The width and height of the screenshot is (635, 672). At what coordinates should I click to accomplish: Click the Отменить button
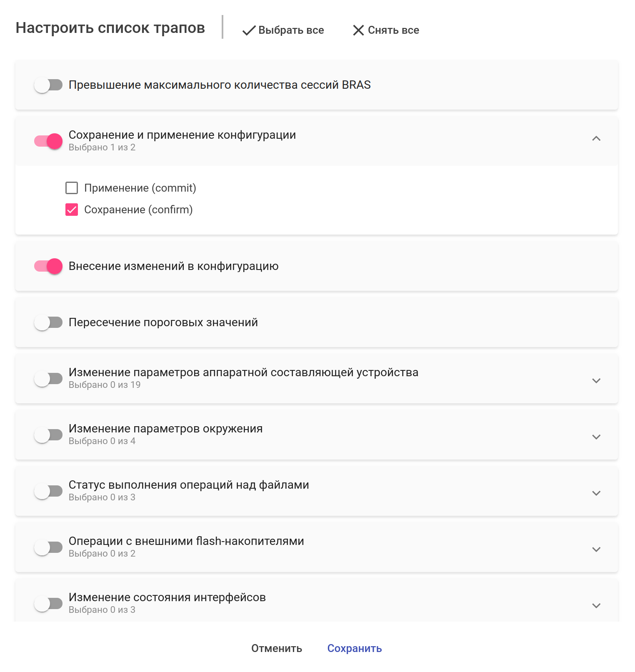[277, 648]
